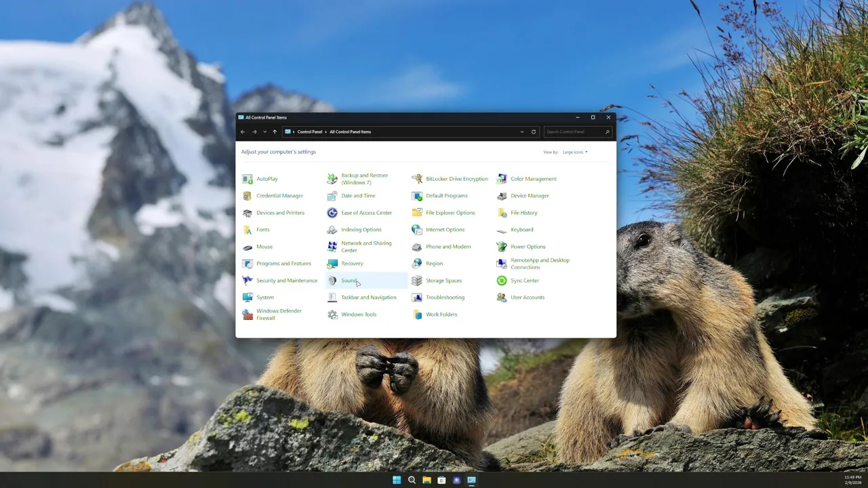Open the Sound speaker icon
Screen dimensions: 868x488
coord(332,281)
